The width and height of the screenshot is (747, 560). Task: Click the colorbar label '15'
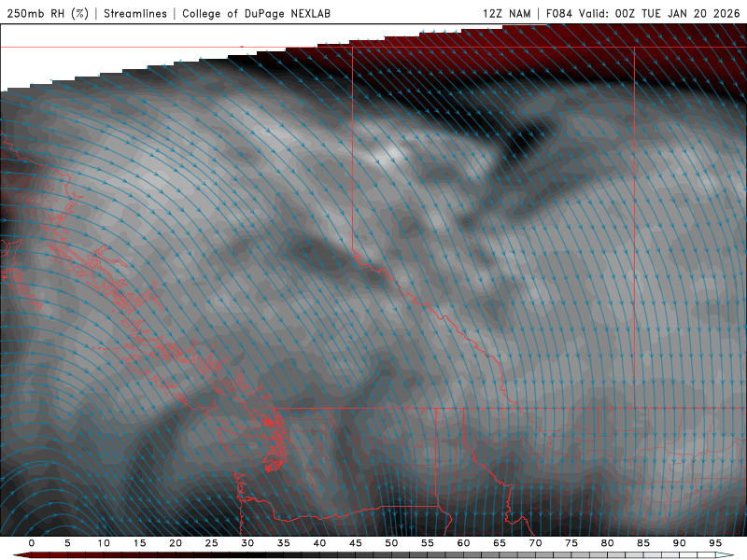coord(139,543)
